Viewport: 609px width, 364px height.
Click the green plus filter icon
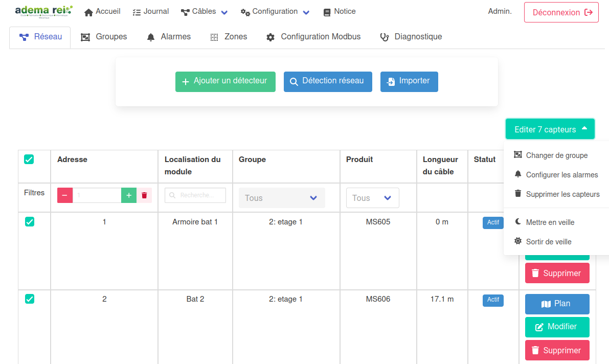click(x=128, y=195)
